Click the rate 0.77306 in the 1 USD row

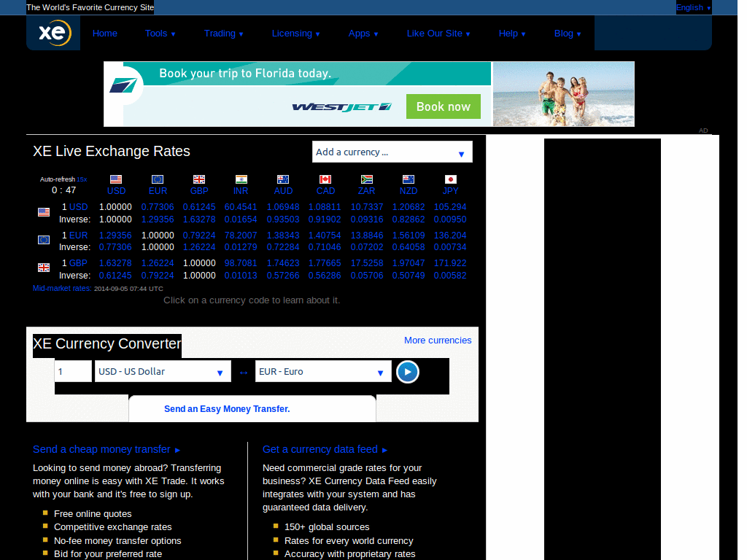(158, 207)
